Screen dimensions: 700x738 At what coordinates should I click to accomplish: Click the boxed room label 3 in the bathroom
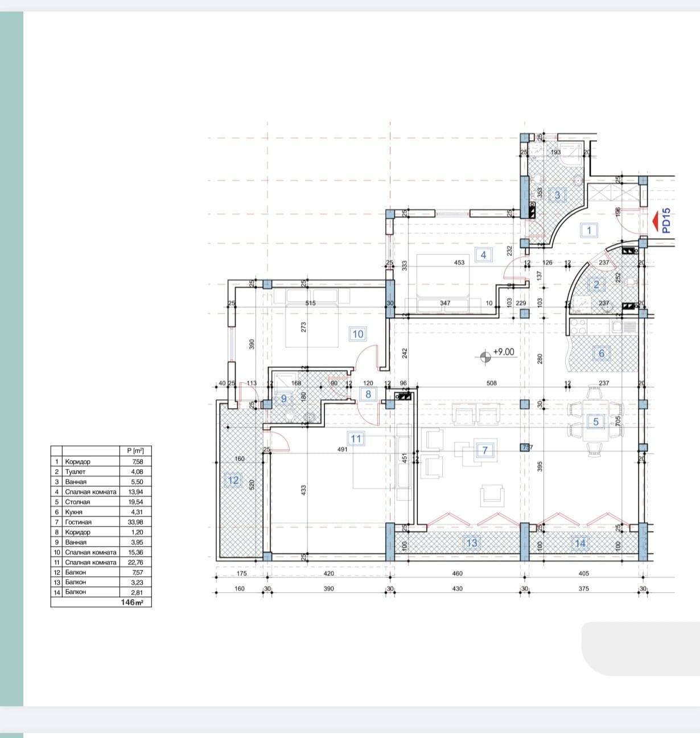coord(557,195)
